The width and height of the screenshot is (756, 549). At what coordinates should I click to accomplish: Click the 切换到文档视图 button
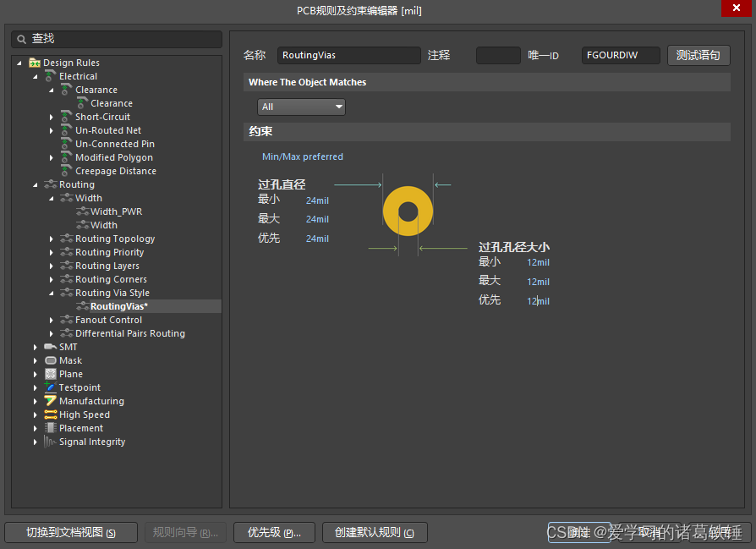pyautogui.click(x=71, y=532)
